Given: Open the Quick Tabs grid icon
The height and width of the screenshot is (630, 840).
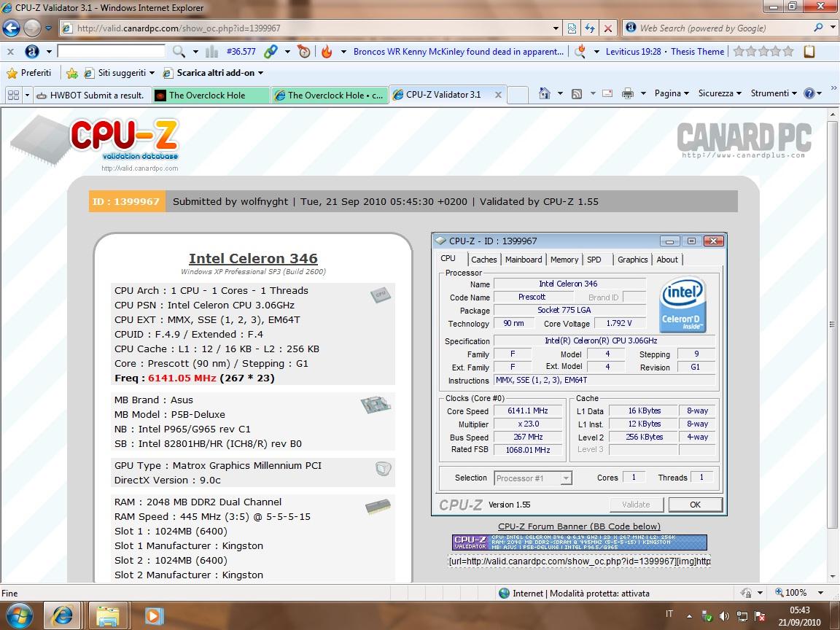Looking at the screenshot, I should tap(13, 95).
